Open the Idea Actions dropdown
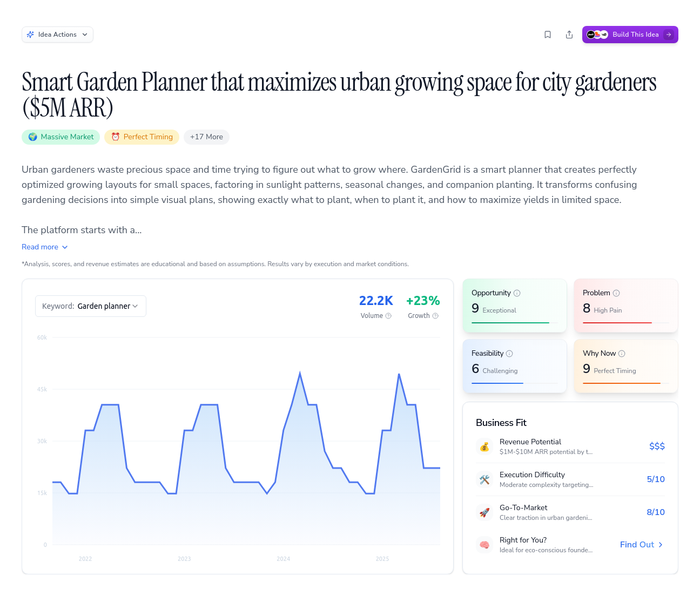 pyautogui.click(x=57, y=35)
